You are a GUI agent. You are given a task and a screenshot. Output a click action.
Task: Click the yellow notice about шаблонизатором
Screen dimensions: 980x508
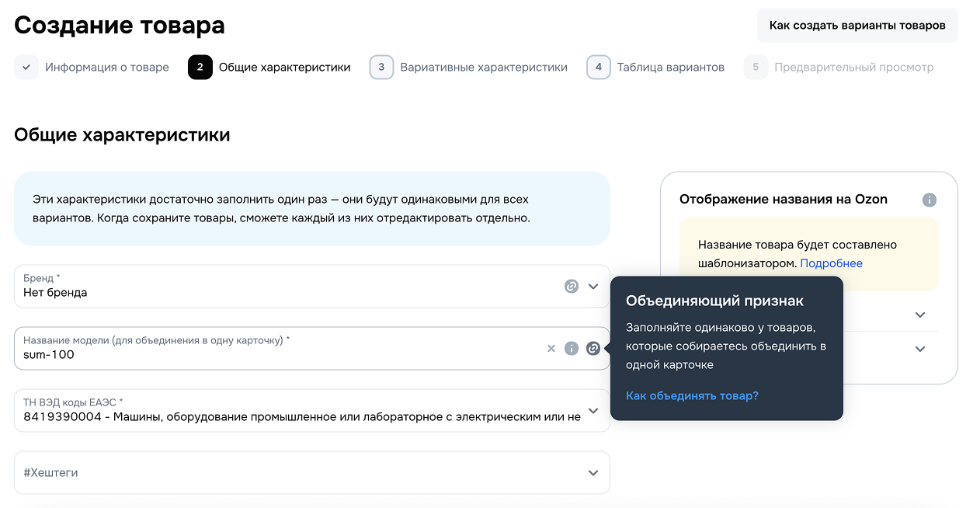click(x=809, y=254)
